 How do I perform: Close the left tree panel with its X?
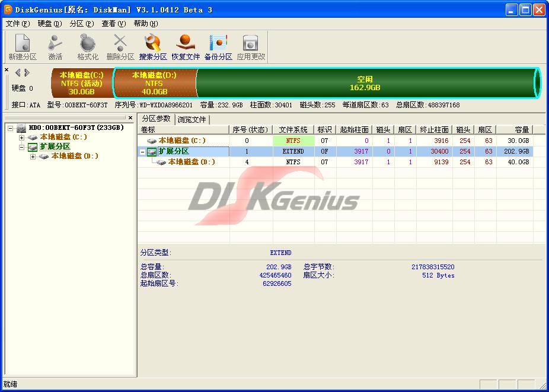pyautogui.click(x=130, y=117)
